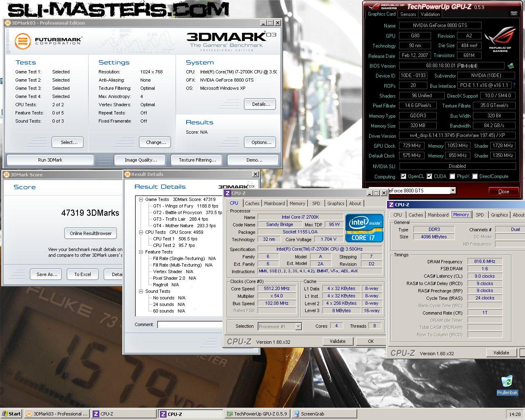Switch to Mainboard tab in front CPU-Z window

pos(274,203)
